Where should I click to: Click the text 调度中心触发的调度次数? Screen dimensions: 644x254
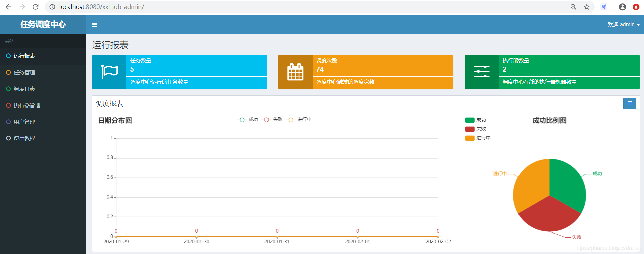tap(345, 82)
